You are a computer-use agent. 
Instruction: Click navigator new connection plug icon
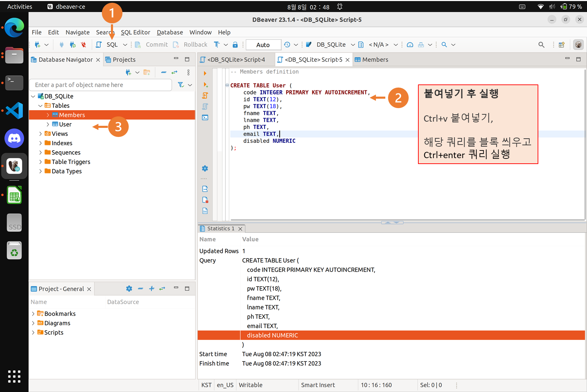click(x=128, y=72)
